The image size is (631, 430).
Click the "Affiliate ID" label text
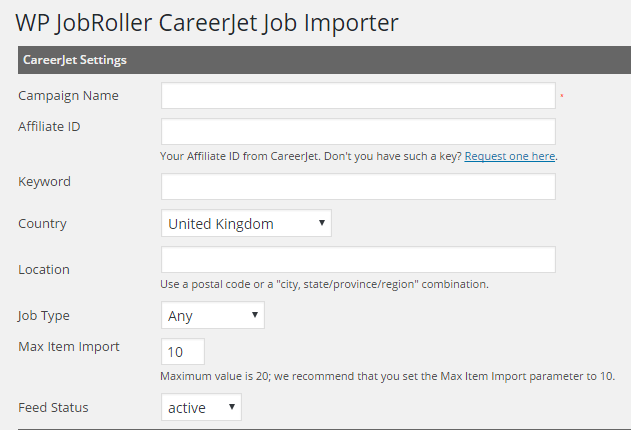(50, 126)
